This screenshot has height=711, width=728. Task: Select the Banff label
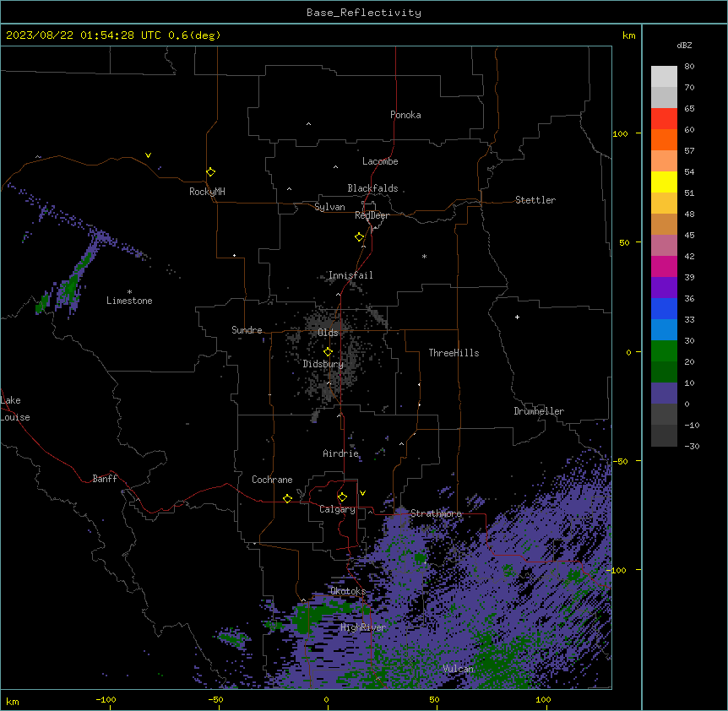click(x=105, y=479)
